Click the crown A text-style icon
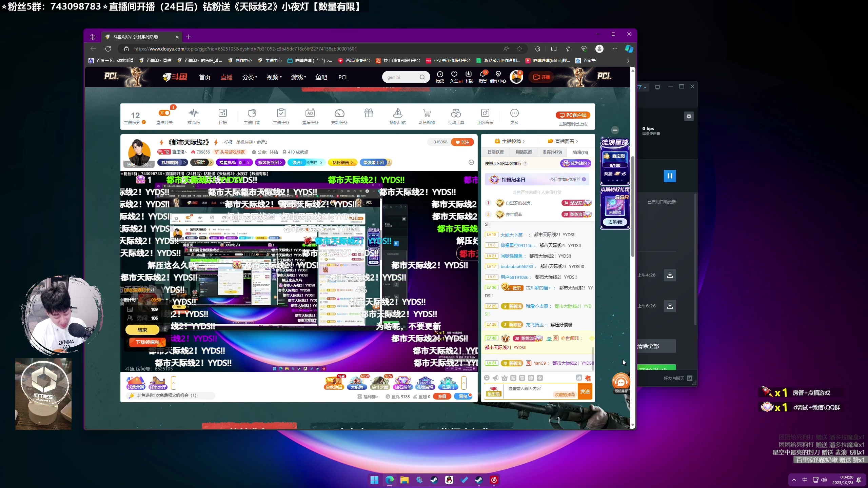868x488 pixels. tap(505, 378)
